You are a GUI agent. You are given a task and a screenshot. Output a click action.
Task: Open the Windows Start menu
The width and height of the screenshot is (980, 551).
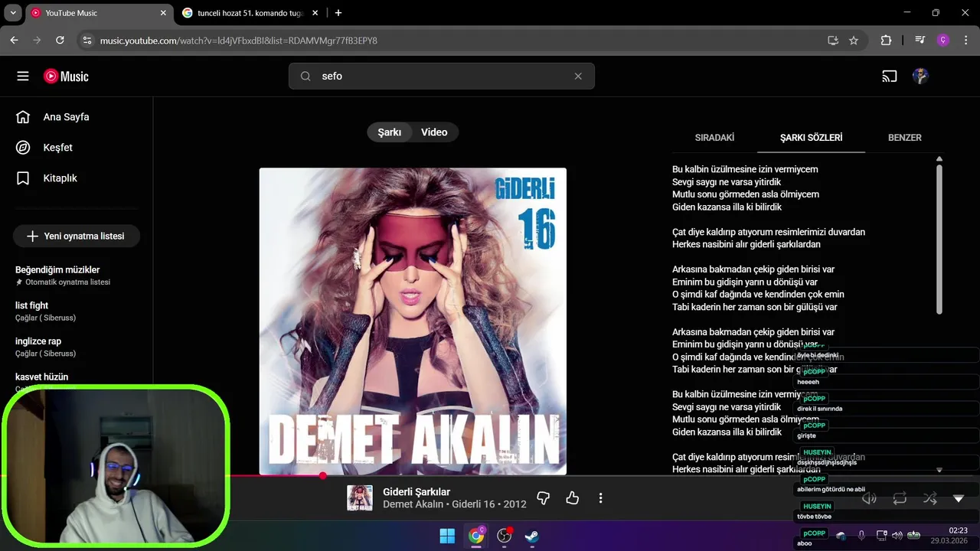(447, 536)
